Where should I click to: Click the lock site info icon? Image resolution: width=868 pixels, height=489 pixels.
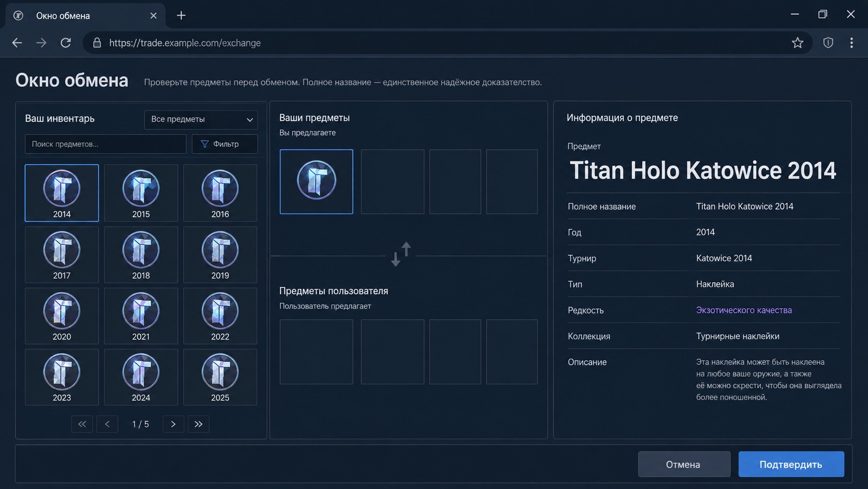tap(97, 43)
